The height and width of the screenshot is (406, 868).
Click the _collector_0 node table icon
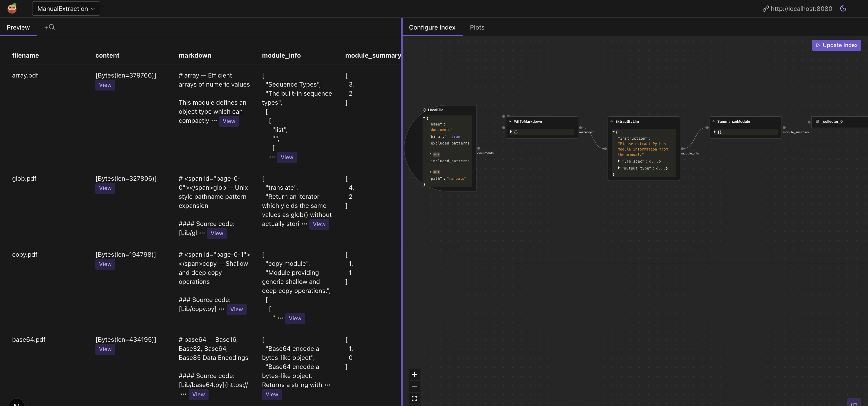[x=817, y=122]
